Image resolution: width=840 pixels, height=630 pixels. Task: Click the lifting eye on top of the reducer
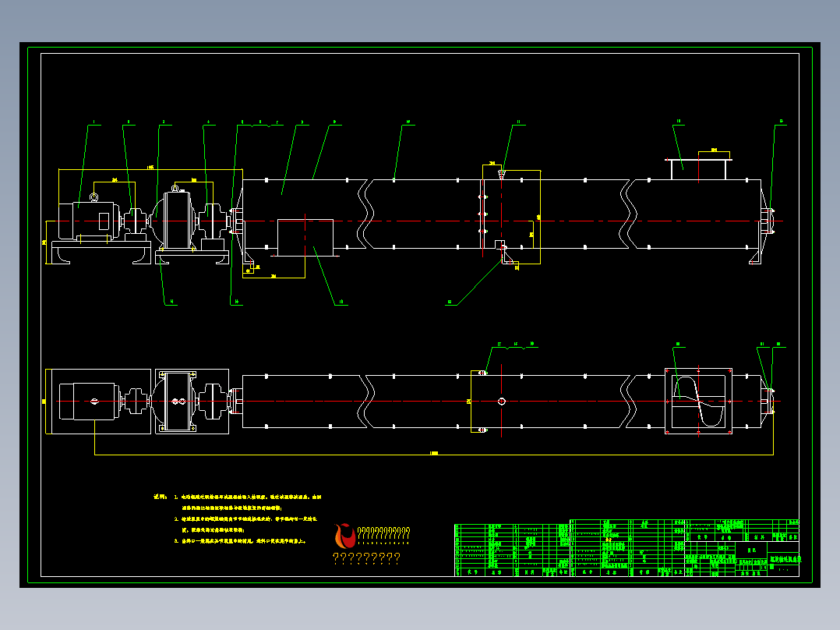coord(175,188)
